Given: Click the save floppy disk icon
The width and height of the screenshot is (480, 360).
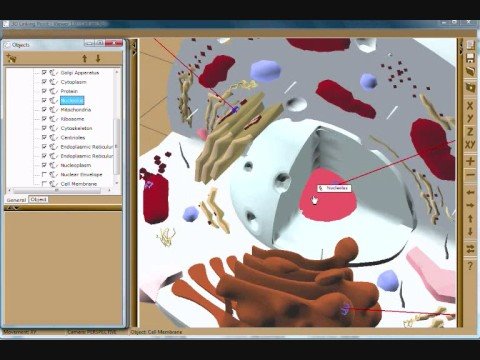Looking at the screenshot, I should 470,58.
